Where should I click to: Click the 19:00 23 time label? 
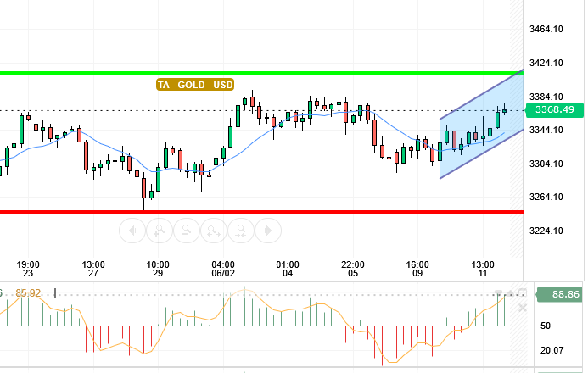(28, 269)
